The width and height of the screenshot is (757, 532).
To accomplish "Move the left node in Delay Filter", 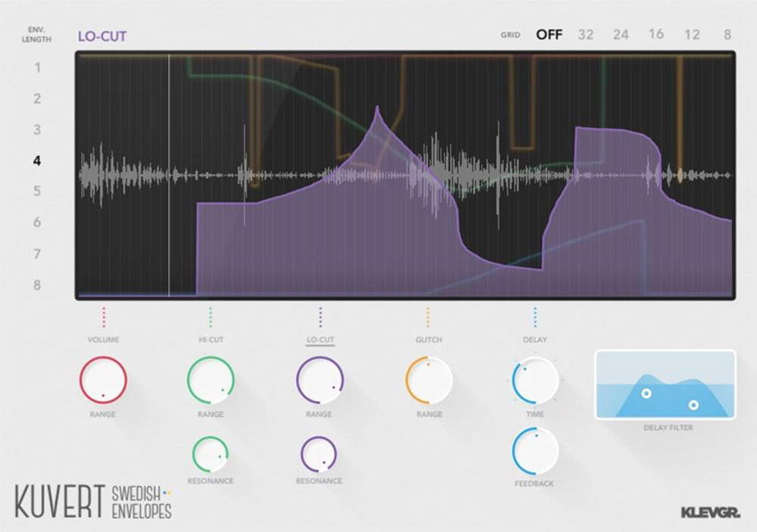I will [644, 393].
